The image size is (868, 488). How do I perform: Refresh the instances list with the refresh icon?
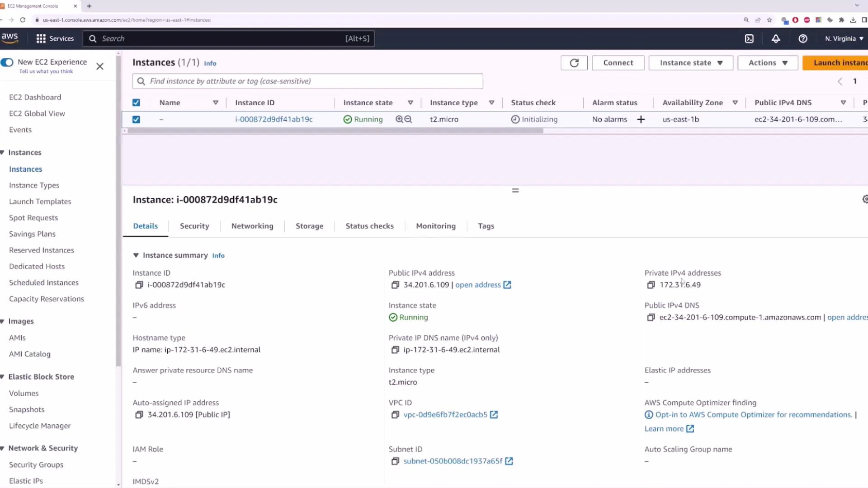tap(574, 63)
